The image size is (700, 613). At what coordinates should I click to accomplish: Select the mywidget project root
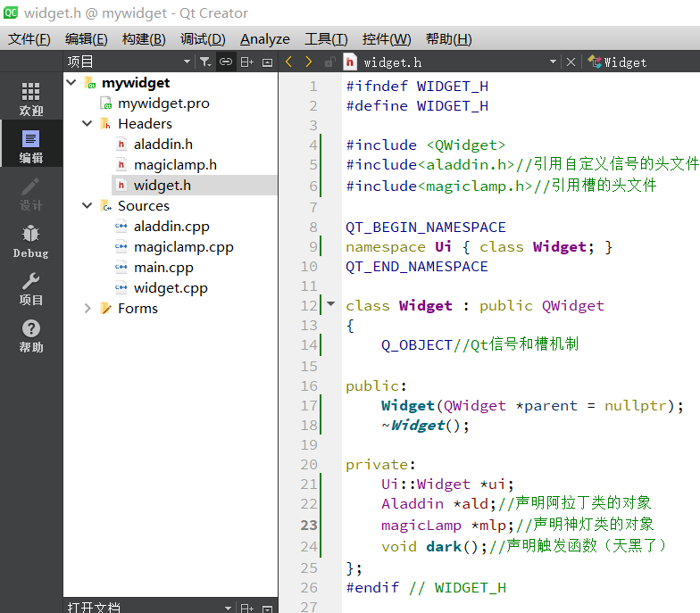point(136,83)
